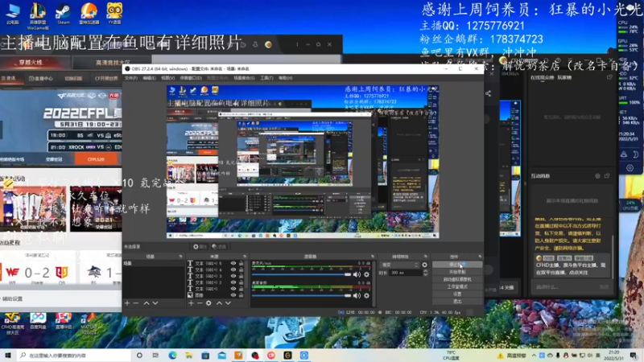Image resolution: width=644 pixels, height=362 pixels.
Task: Click the 开始录制 button in OBS controls
Action: [457, 272]
